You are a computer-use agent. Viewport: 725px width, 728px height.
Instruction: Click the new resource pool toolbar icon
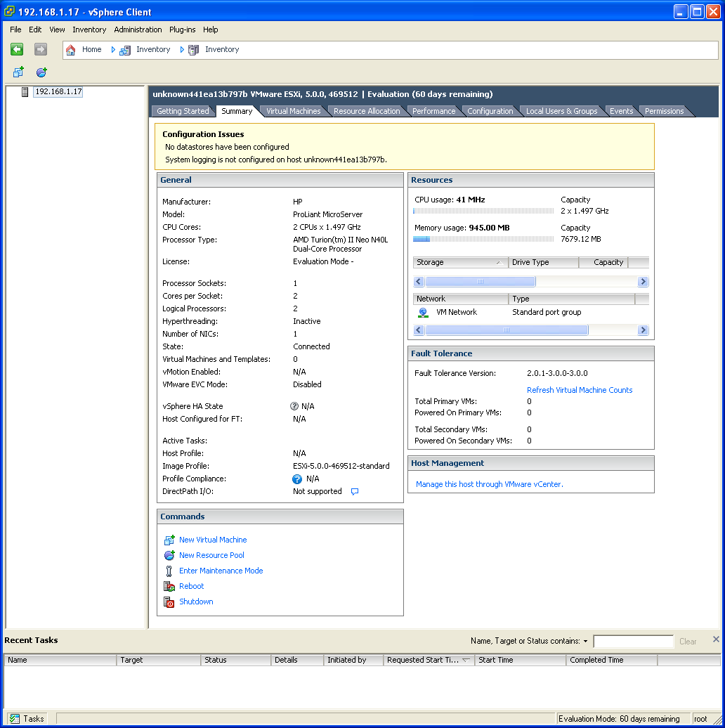click(x=41, y=72)
